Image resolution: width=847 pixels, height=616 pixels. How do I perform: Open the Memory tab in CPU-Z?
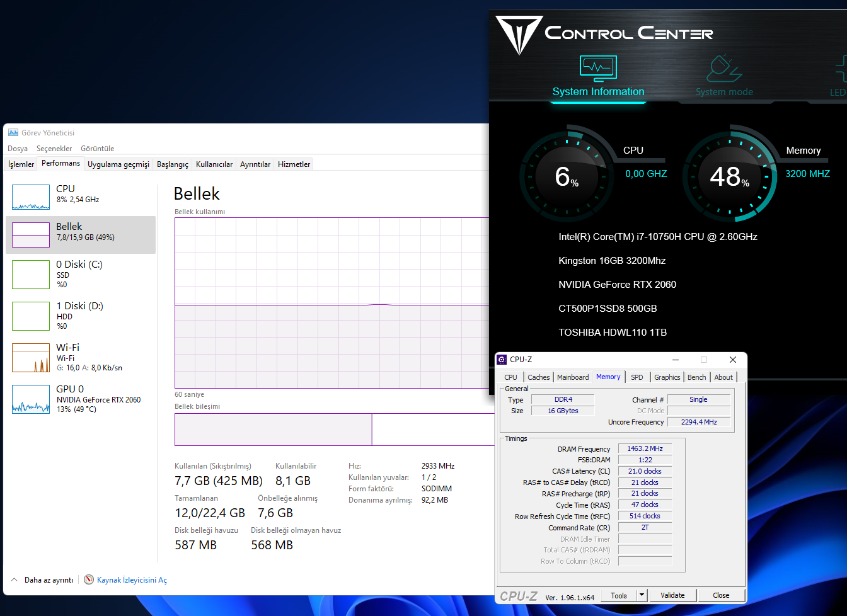[608, 377]
